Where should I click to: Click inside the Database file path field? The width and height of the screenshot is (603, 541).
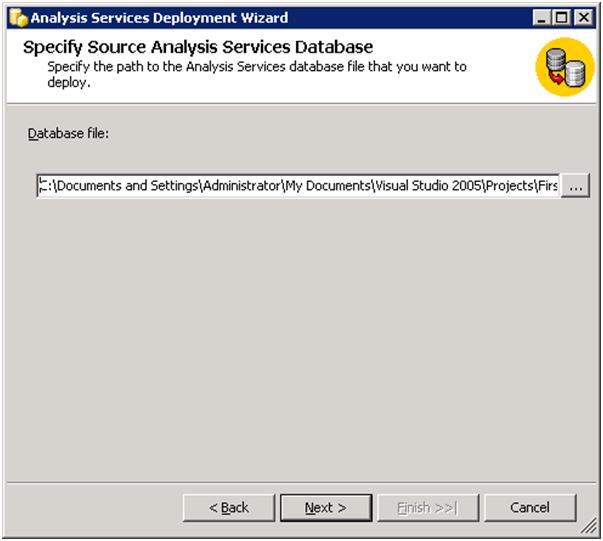pyautogui.click(x=298, y=186)
